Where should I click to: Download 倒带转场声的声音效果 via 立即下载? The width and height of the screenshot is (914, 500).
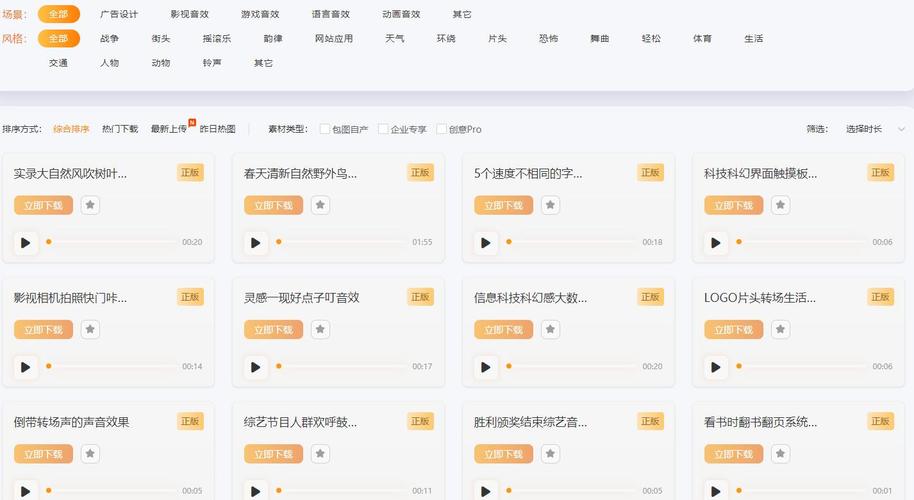point(44,453)
